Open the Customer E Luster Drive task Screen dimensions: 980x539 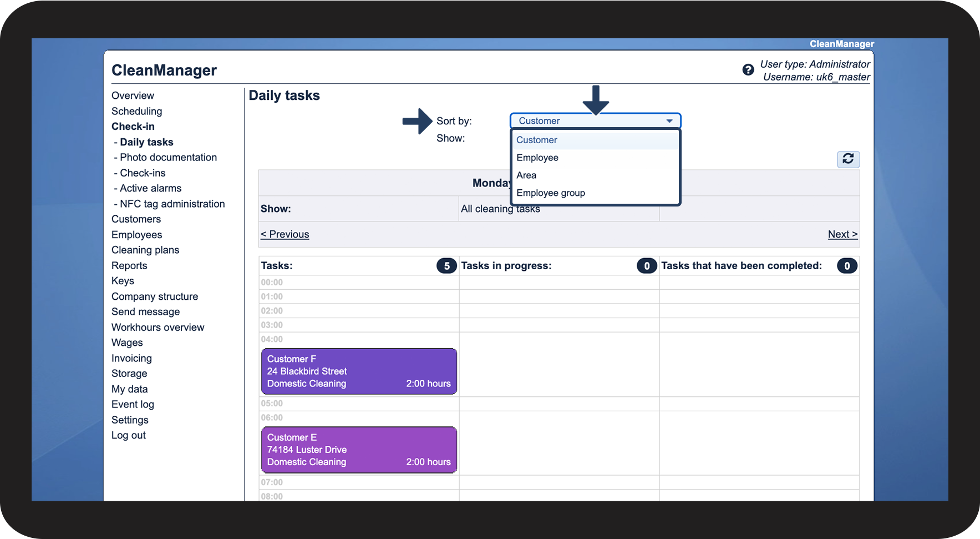pyautogui.click(x=359, y=450)
